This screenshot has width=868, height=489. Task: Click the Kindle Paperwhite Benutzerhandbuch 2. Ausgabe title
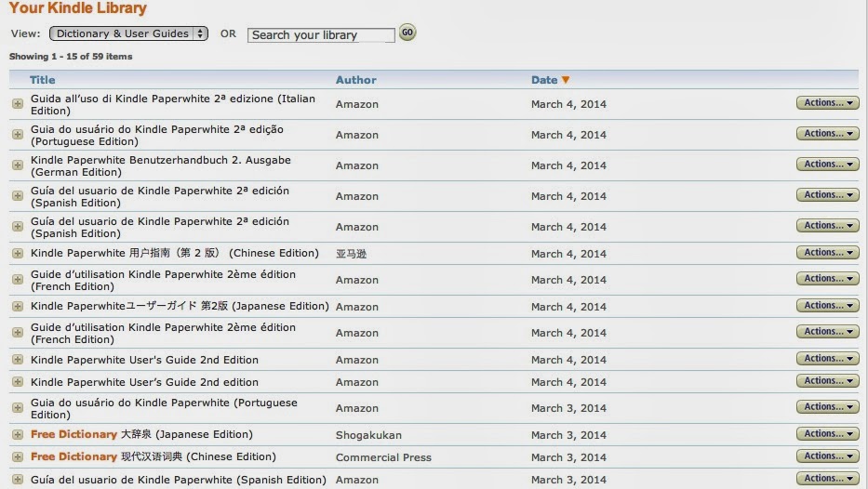coord(161,166)
